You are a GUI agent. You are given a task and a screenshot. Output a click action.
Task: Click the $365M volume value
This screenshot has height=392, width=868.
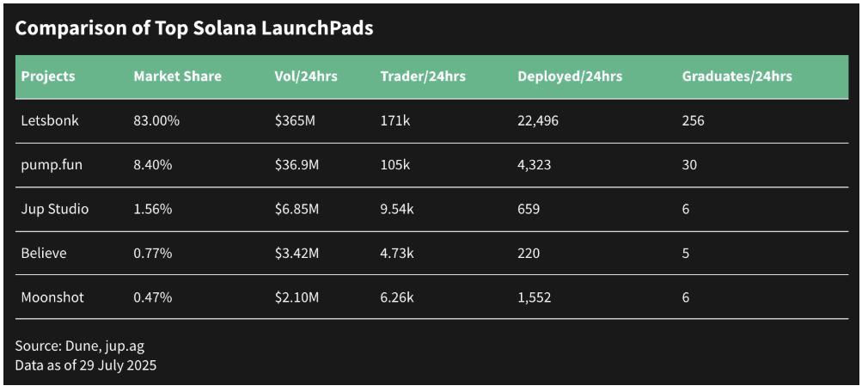295,121
